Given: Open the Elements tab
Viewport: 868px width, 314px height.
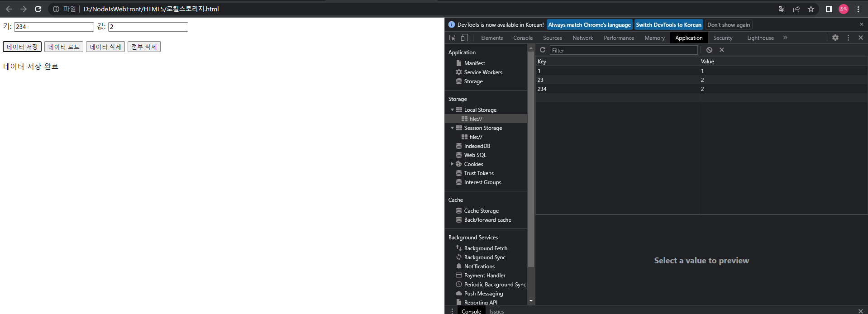Looking at the screenshot, I should 492,38.
